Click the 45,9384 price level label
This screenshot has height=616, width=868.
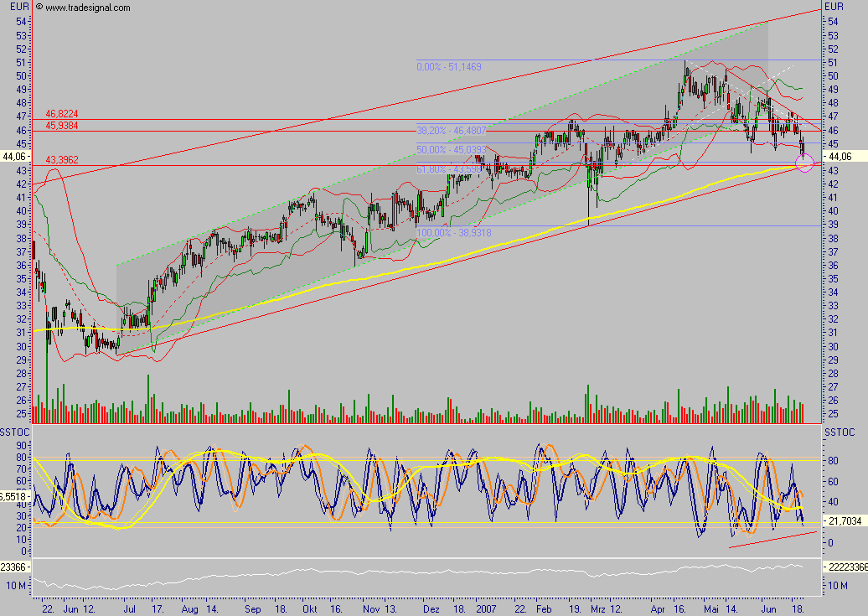[61, 125]
